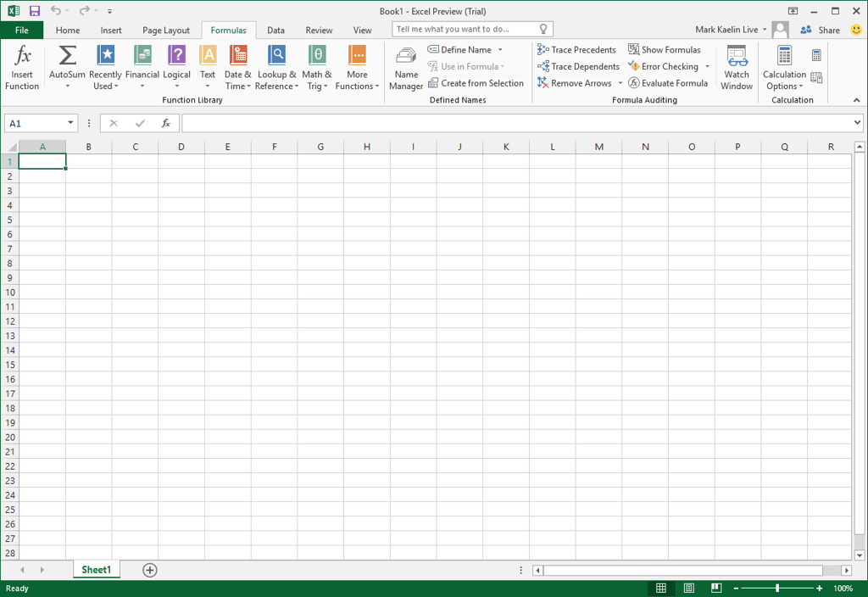Viewport: 868px width, 597px height.
Task: Toggle Show Formulas
Action: (665, 49)
